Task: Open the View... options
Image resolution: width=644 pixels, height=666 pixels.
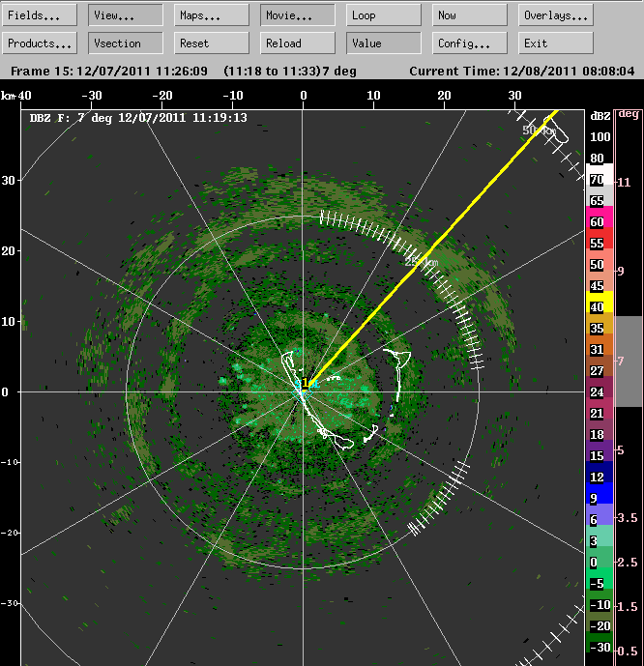Action: [x=126, y=15]
